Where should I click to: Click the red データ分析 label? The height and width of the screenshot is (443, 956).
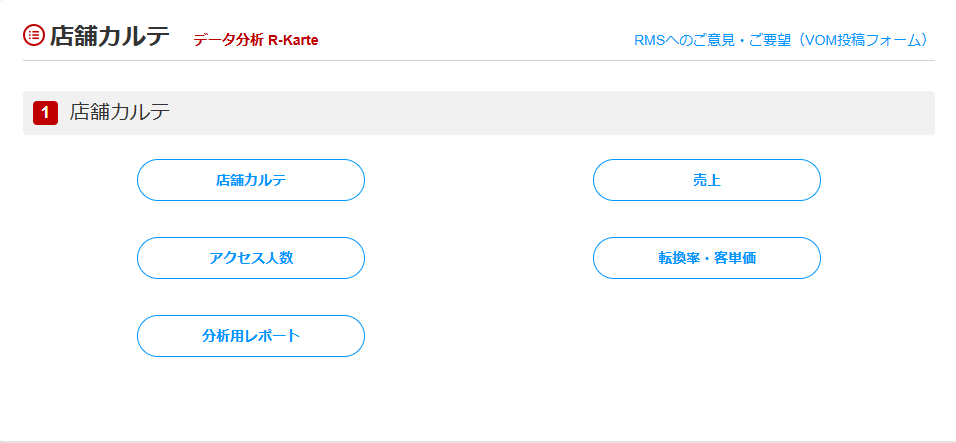point(228,40)
